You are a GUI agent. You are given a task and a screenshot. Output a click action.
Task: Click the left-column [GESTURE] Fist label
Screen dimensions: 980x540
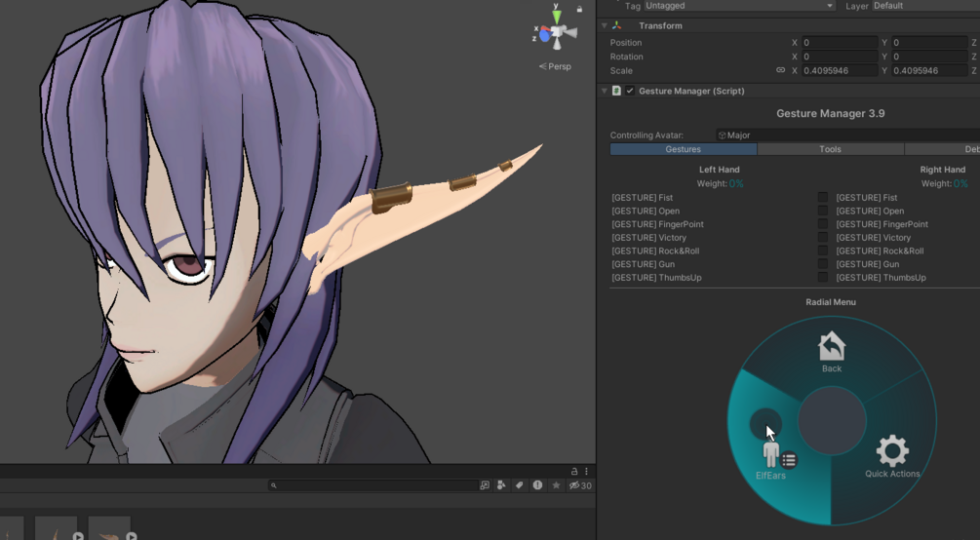(642, 198)
